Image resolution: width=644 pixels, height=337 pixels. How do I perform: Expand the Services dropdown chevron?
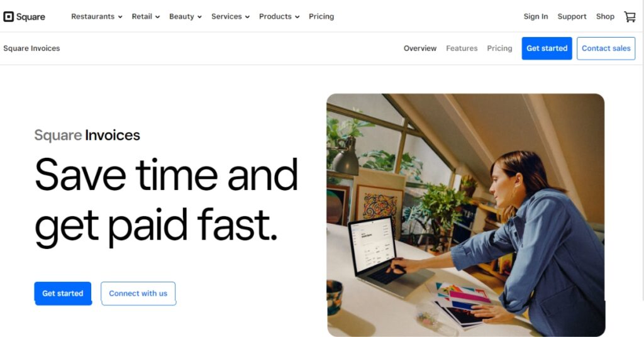click(x=247, y=17)
